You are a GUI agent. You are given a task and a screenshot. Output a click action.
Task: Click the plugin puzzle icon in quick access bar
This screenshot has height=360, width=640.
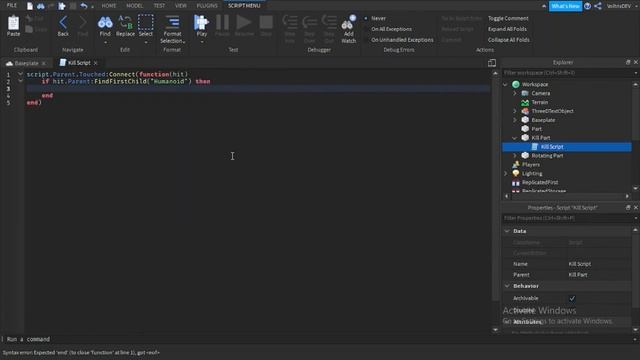(x=62, y=6)
